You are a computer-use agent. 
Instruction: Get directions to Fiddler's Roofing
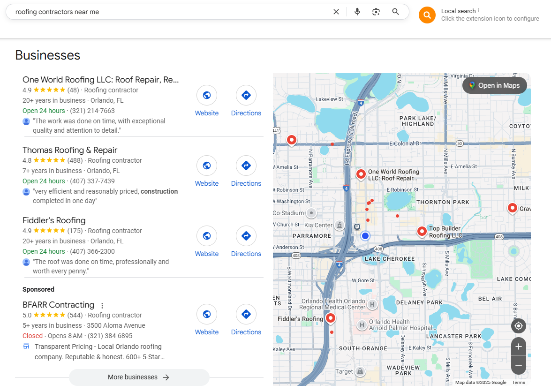[x=246, y=236]
